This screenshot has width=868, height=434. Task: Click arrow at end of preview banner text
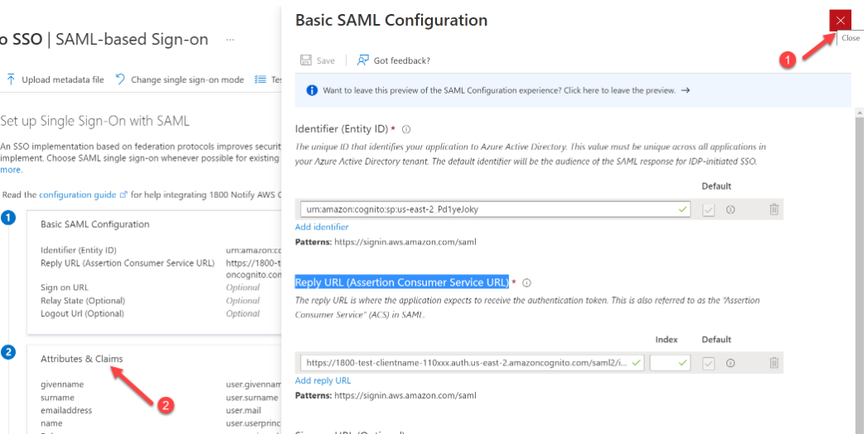686,90
